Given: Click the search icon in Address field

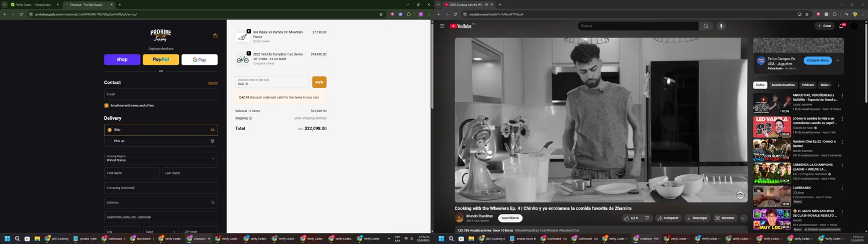Looking at the screenshot, I should point(213,202).
